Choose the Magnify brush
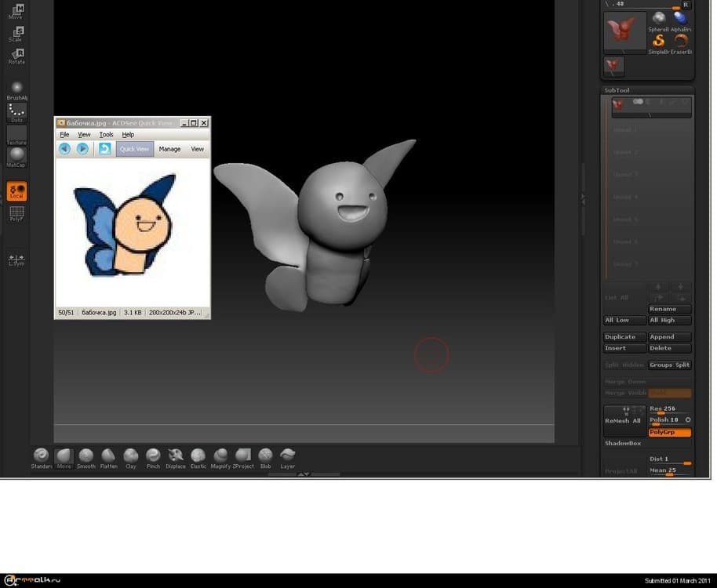This screenshot has height=588, width=717. pyautogui.click(x=220, y=456)
